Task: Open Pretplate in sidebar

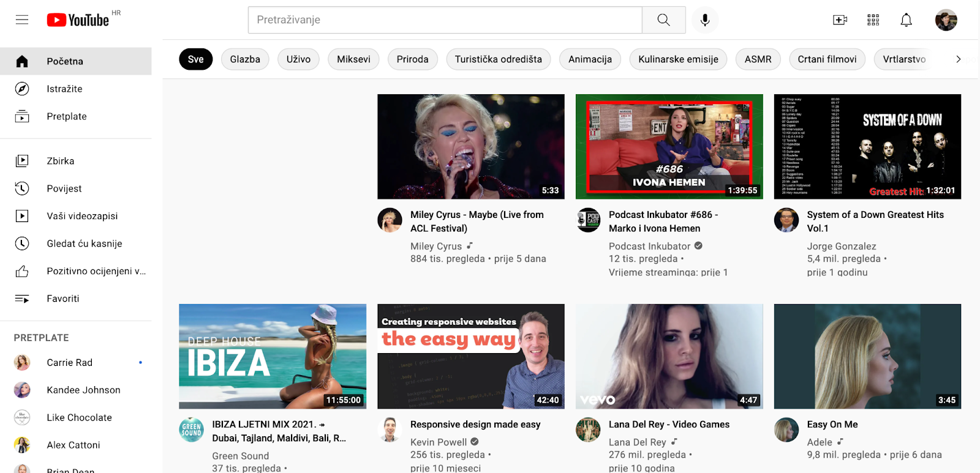Action: click(76, 116)
